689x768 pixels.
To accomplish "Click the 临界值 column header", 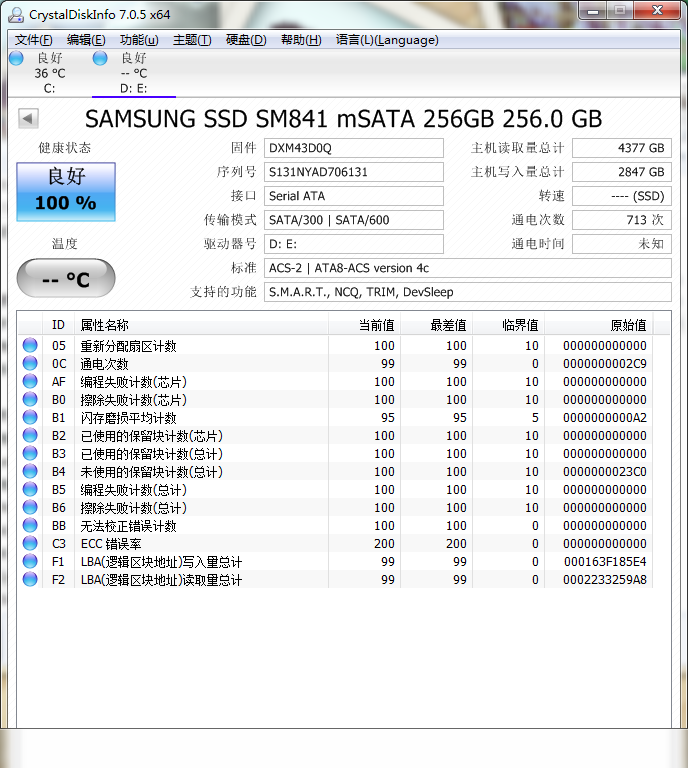I will [x=509, y=325].
